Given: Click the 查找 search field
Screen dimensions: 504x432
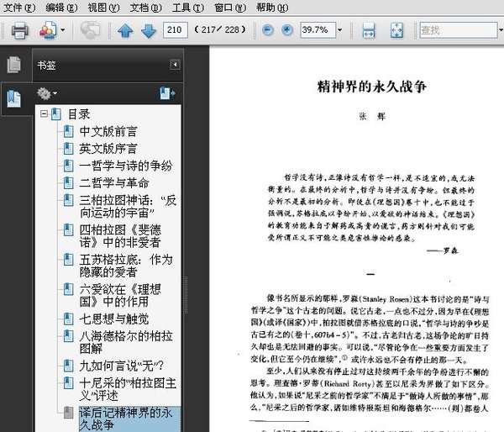Looking at the screenshot, I should (x=459, y=30).
